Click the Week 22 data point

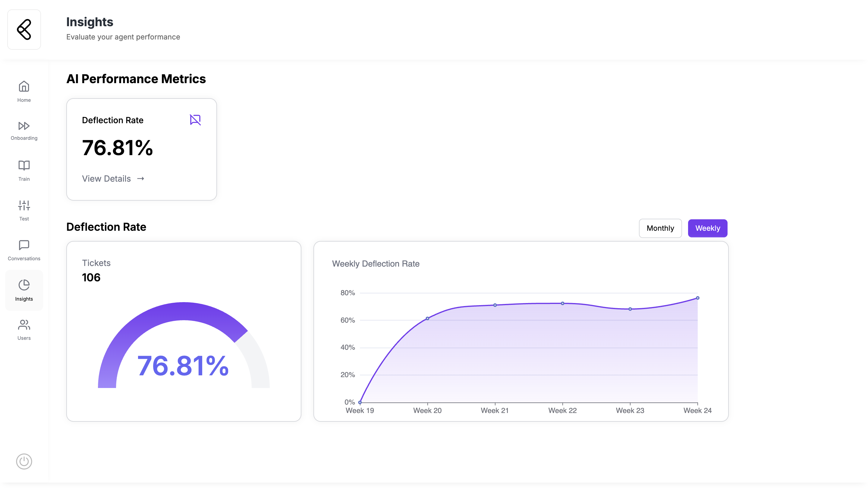[562, 303]
